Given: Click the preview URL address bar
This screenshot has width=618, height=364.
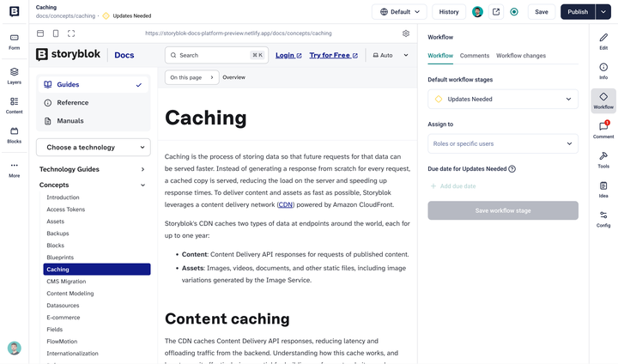Looking at the screenshot, I should point(238,33).
